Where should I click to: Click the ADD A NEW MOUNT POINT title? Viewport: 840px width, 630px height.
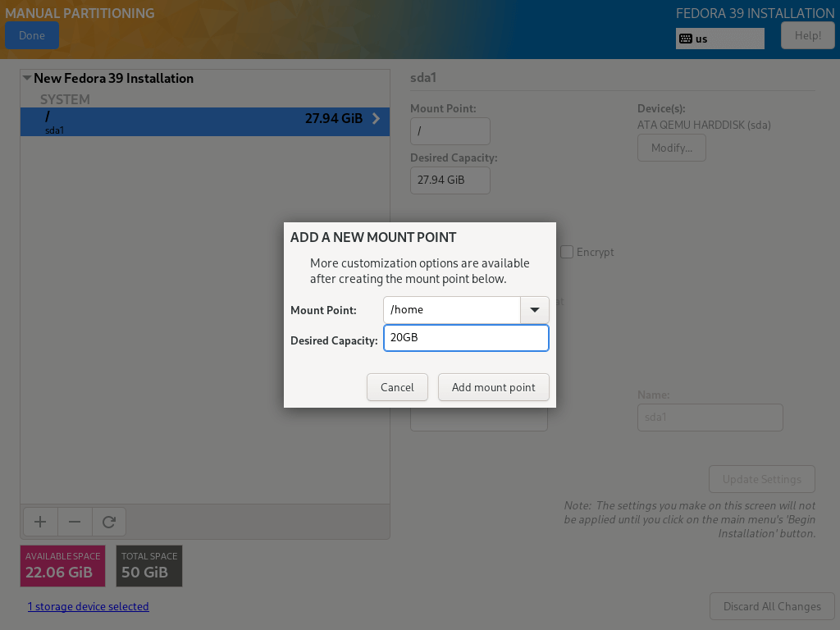[x=373, y=237]
